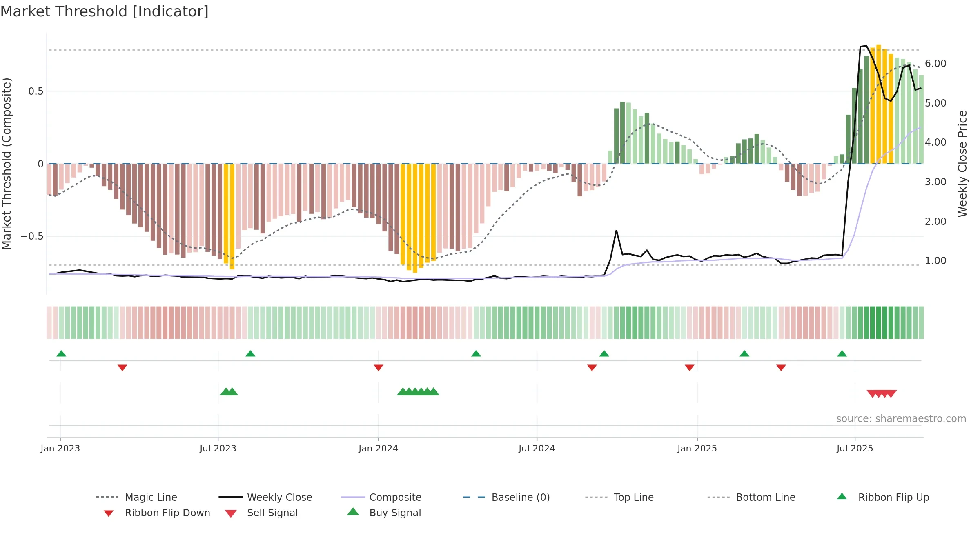The width and height of the screenshot is (980, 551).
Task: Click the 1.00 price axis tick label
Action: pos(936,260)
